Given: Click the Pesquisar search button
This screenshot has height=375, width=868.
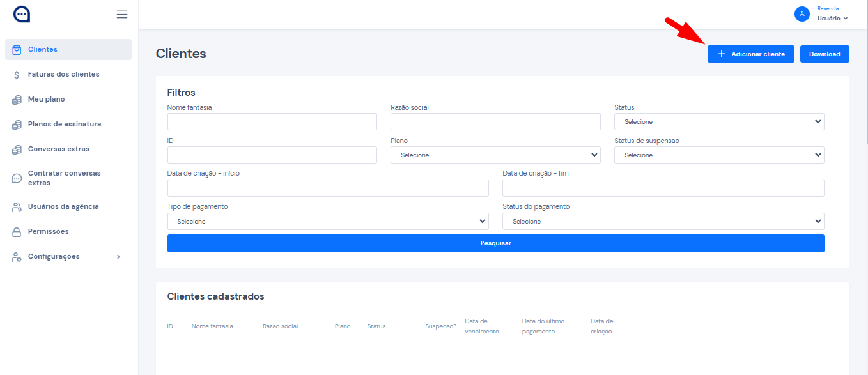Looking at the screenshot, I should point(495,243).
